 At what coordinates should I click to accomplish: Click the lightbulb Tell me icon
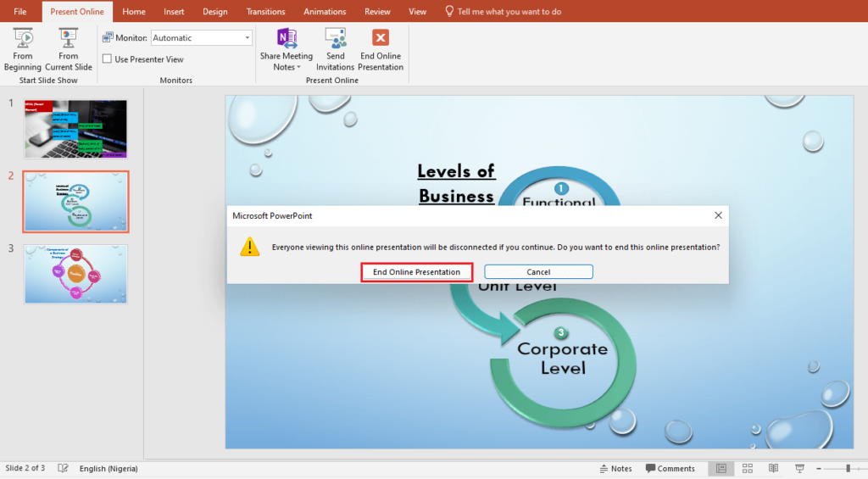coord(449,11)
